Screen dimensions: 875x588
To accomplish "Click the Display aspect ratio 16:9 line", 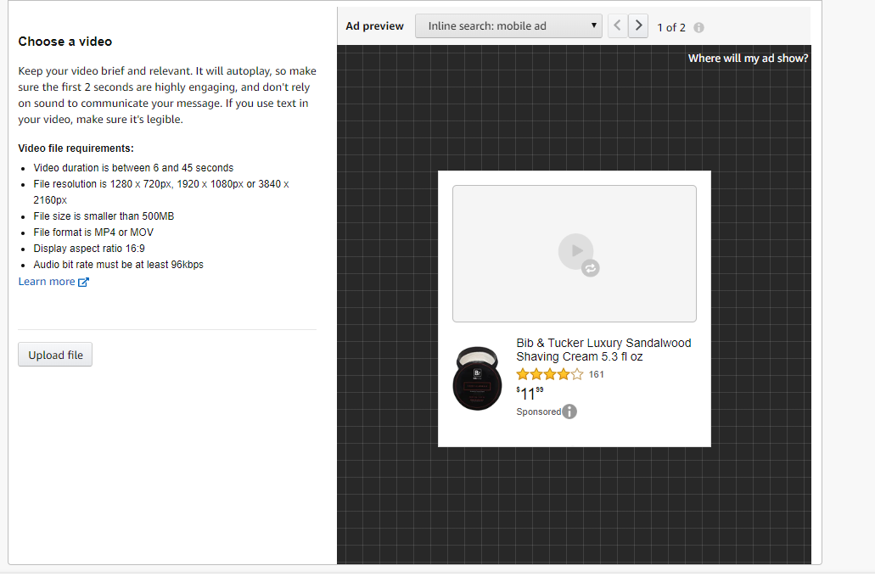I will coord(89,249).
